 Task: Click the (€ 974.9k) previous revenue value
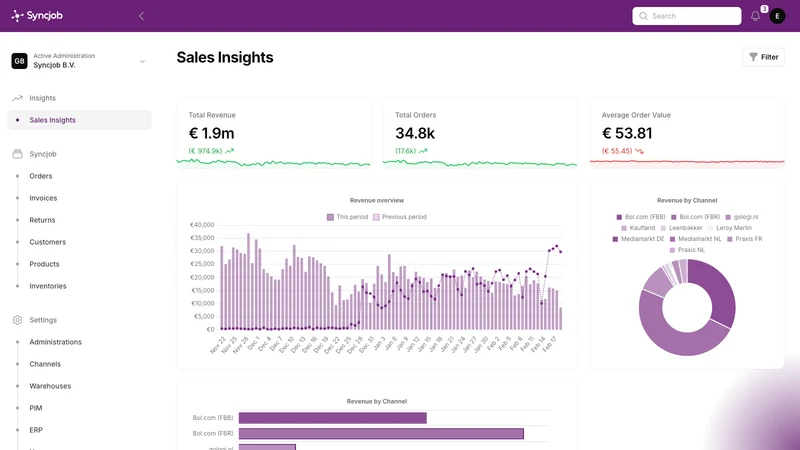pyautogui.click(x=205, y=151)
